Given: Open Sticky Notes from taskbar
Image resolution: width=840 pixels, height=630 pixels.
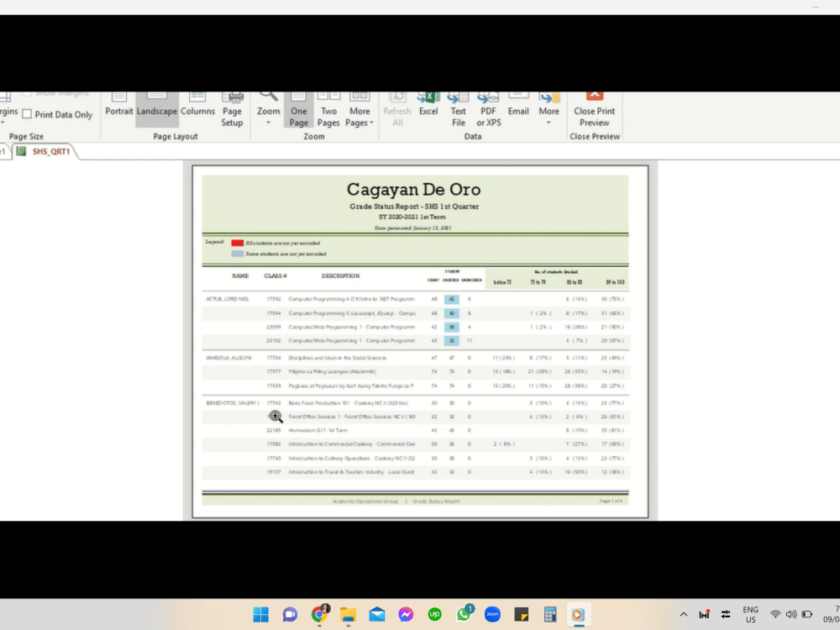Looking at the screenshot, I should pyautogui.click(x=522, y=615).
